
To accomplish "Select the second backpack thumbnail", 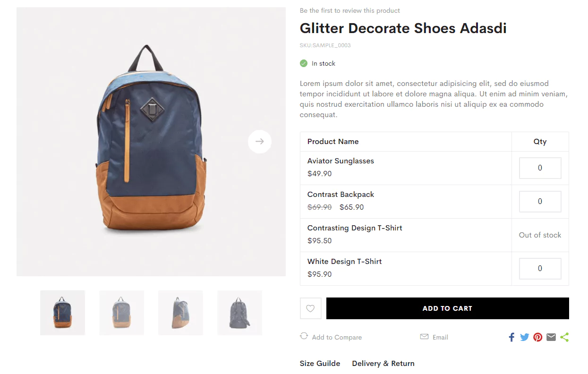I will tap(121, 313).
